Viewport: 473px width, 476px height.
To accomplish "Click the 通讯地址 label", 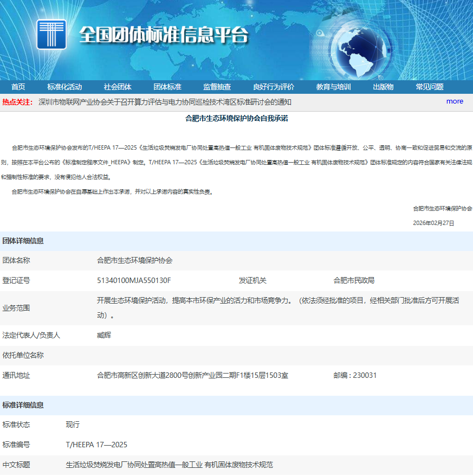I will tap(16, 376).
